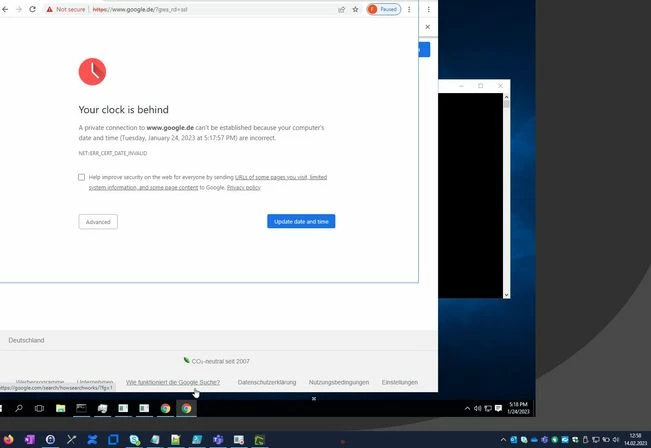
Task: Open PowerShell icon in the host taskbar
Action: 197,439
